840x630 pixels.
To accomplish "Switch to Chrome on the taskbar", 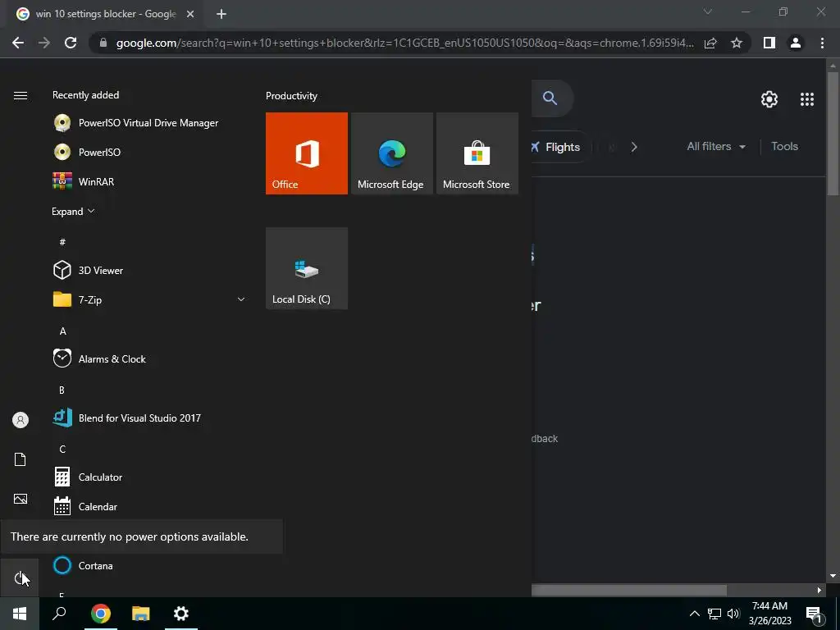I will pyautogui.click(x=100, y=614).
